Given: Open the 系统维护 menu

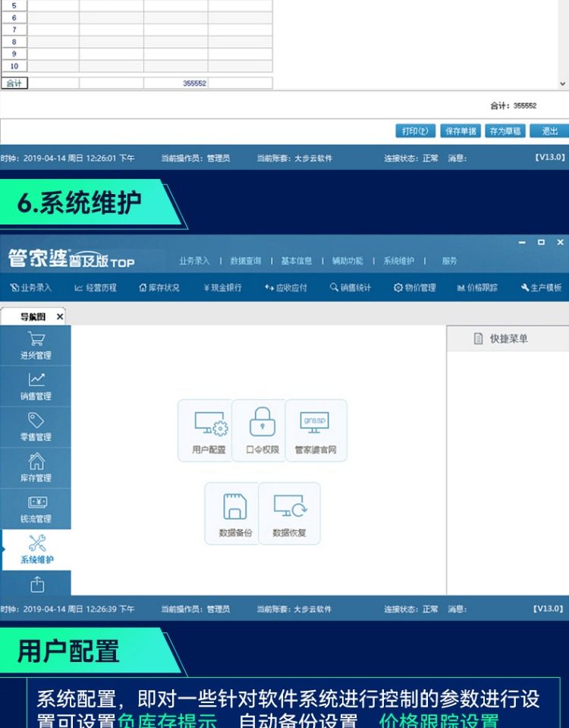Looking at the screenshot, I should click(x=398, y=261).
